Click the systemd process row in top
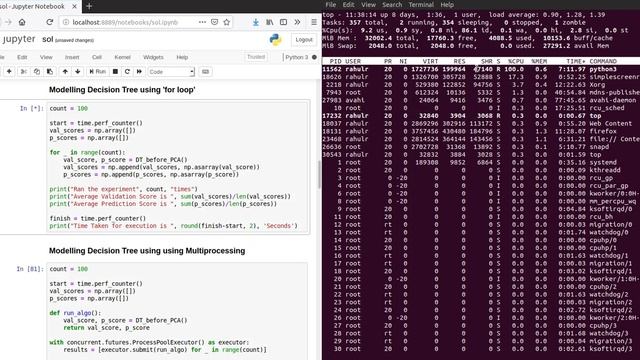 click(x=481, y=162)
